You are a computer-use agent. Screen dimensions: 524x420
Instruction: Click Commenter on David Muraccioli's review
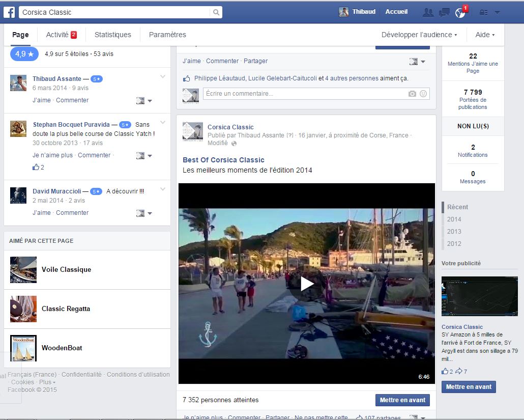tap(72, 213)
